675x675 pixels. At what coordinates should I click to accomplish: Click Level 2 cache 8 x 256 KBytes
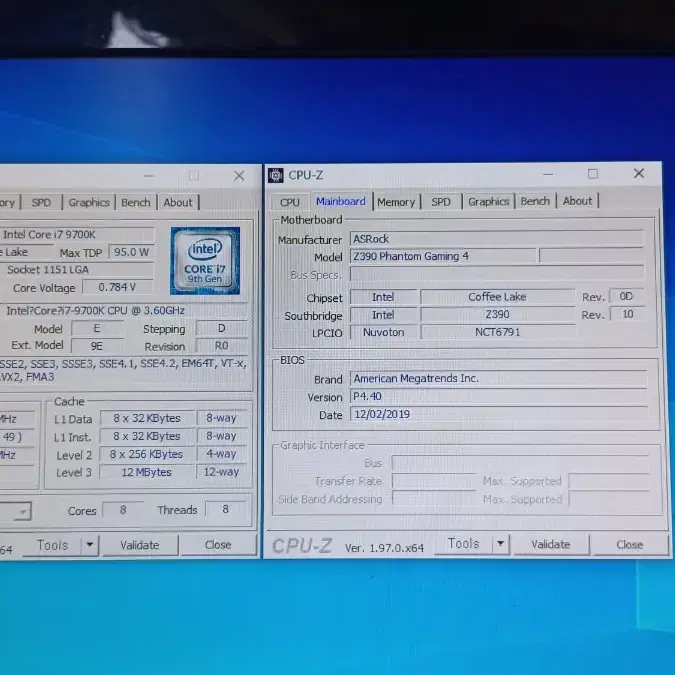(146, 454)
